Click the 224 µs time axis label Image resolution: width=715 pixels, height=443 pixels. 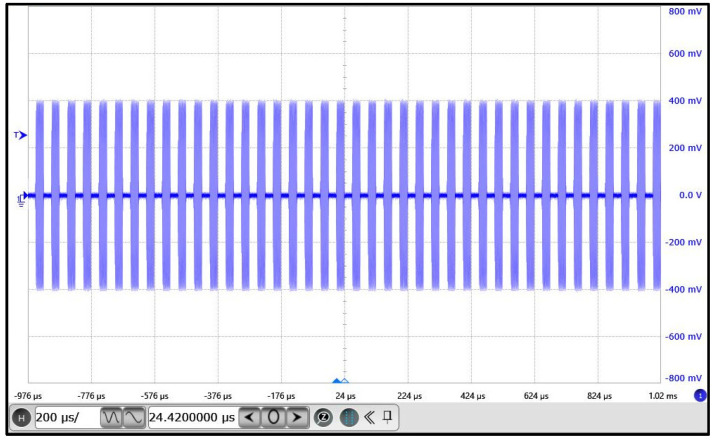[x=409, y=396]
